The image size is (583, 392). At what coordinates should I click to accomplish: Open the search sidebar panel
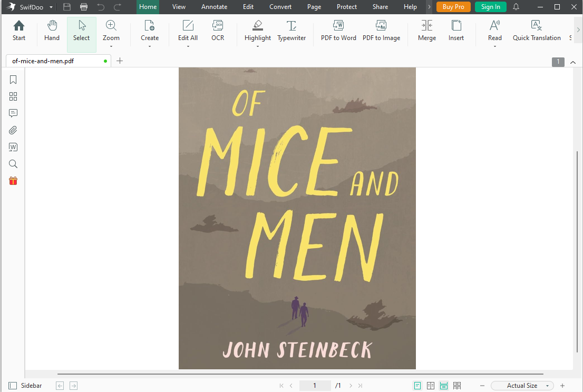point(13,164)
